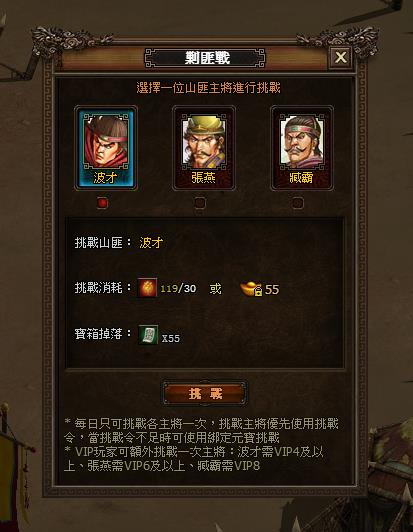Choose the radio button under 張燕
Screen dimensions: 413x532
[x=200, y=203]
